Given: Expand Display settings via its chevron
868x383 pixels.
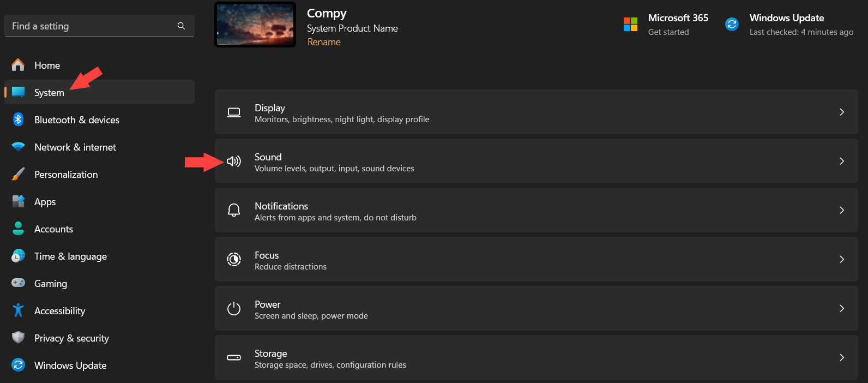Looking at the screenshot, I should point(841,112).
